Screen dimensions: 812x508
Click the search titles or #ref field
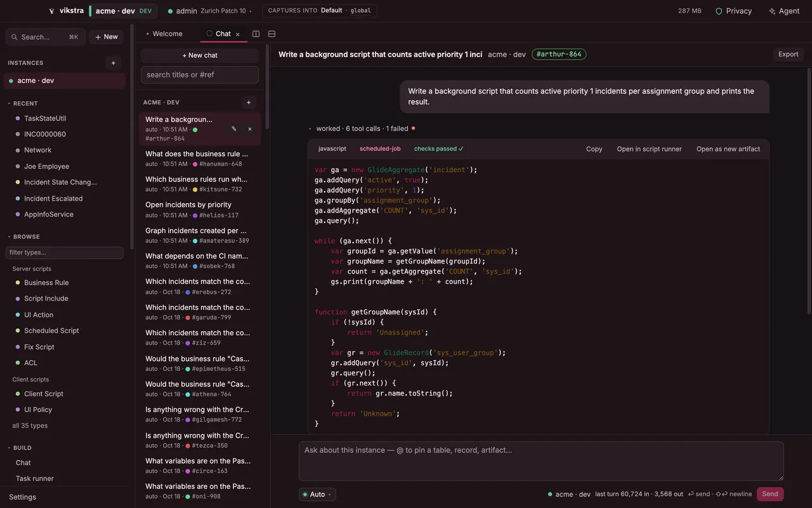[x=200, y=75]
